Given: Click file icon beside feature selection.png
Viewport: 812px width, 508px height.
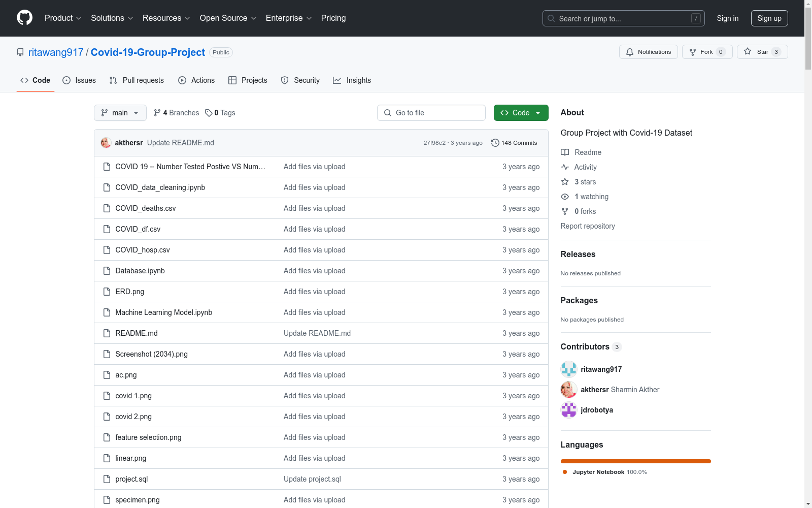Looking at the screenshot, I should [x=107, y=437].
